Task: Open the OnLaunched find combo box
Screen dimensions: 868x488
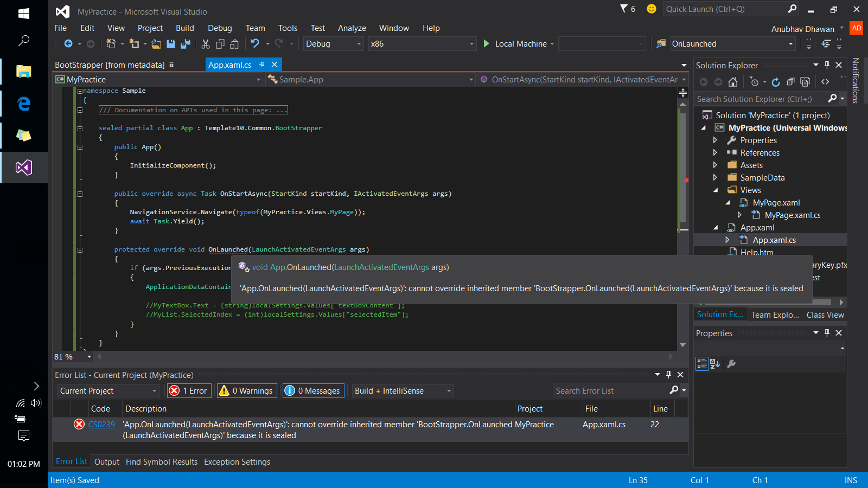Action: pos(732,44)
